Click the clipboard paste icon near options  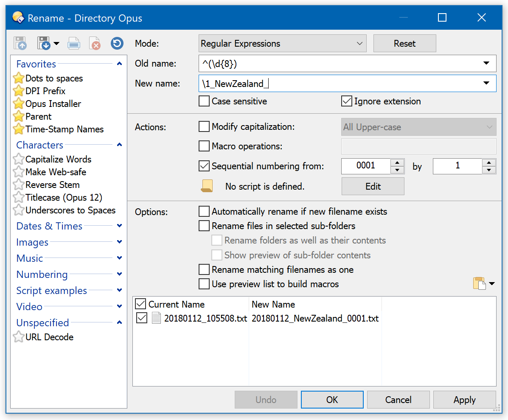[x=479, y=283]
